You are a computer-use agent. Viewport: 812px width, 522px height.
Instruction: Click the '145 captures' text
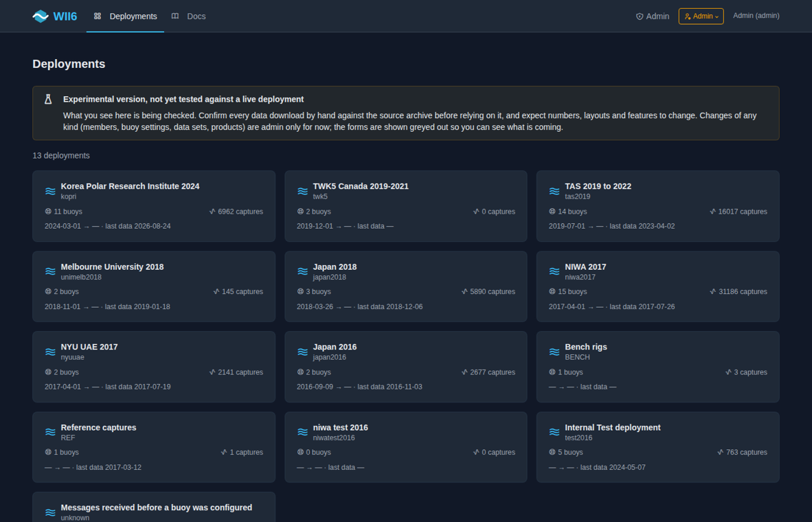(x=243, y=291)
